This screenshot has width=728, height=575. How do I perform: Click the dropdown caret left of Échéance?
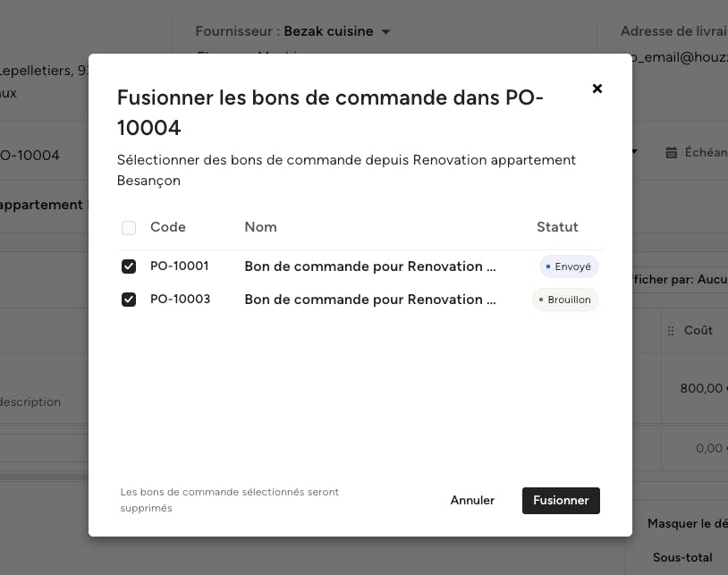(x=635, y=151)
